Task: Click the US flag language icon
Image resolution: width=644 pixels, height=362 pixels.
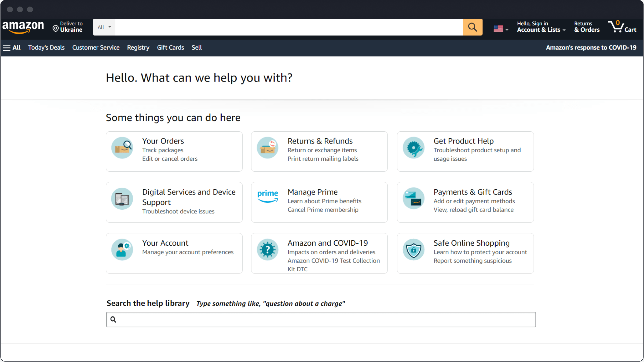Action: point(498,29)
